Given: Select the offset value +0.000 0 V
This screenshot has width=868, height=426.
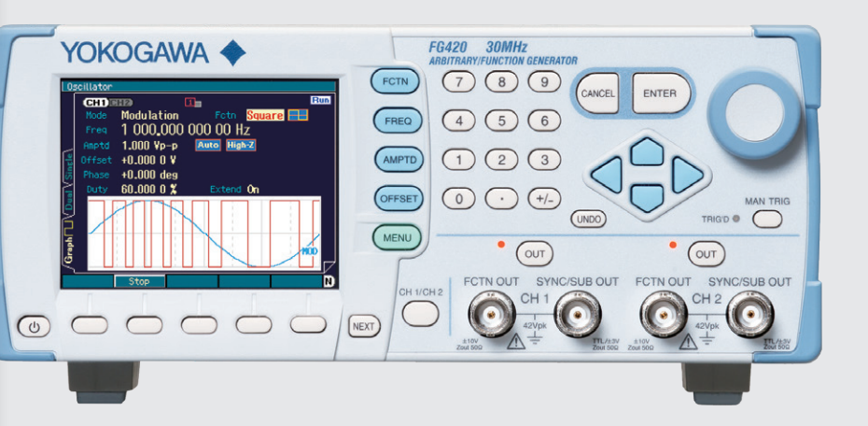Looking at the screenshot, I should click(148, 160).
